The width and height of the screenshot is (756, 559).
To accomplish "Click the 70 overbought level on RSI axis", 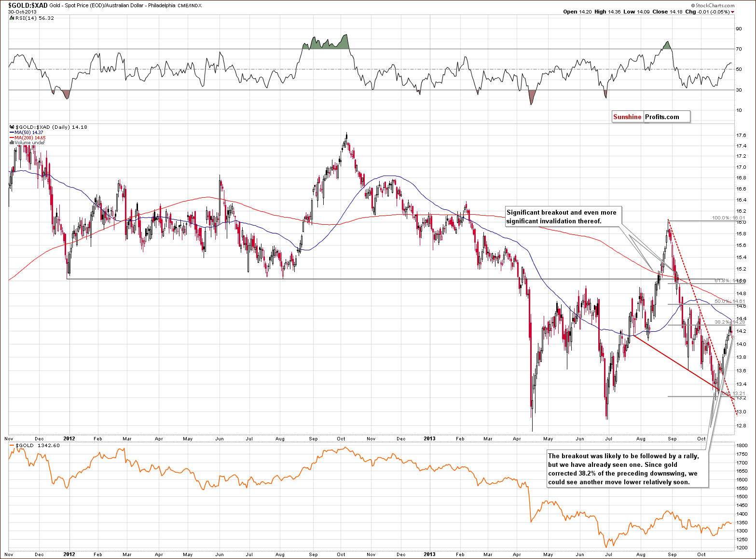I will pos(739,49).
